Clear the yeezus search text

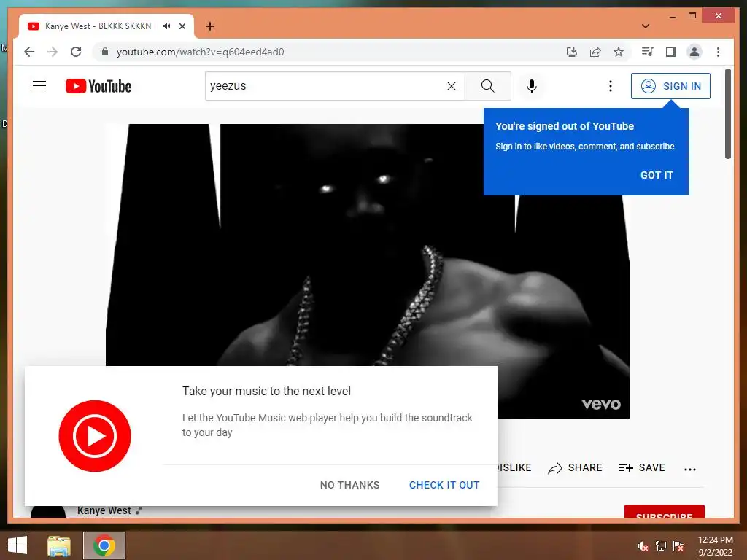pyautogui.click(x=451, y=86)
